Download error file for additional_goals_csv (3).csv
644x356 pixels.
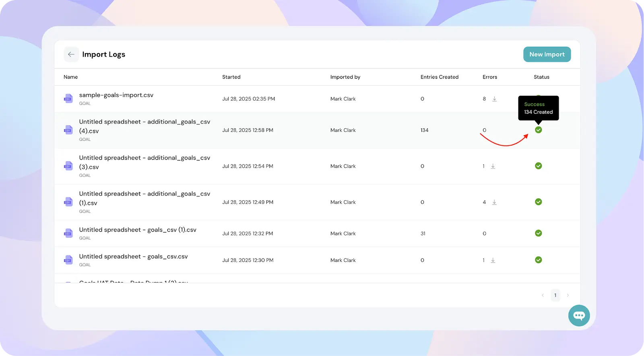(493, 166)
